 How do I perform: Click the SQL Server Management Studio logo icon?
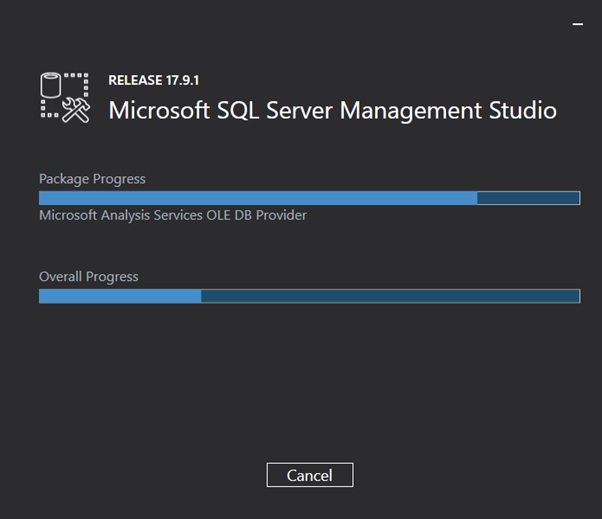click(x=65, y=98)
